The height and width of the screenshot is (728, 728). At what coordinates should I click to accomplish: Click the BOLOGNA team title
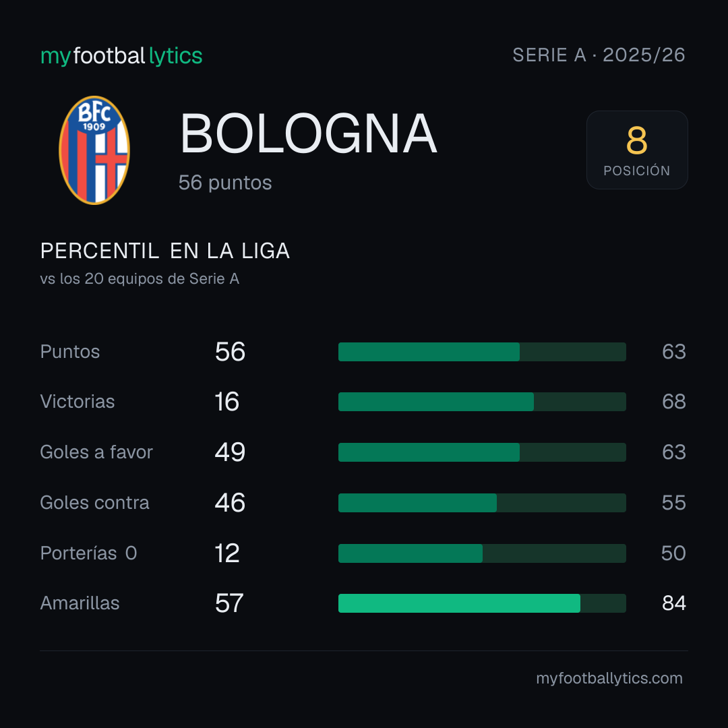(x=308, y=133)
